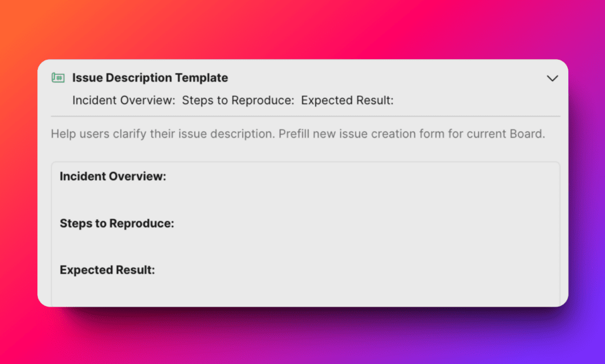Click empty space right of Incident Overview heading
Screen dimensions: 605x364
pyautogui.click(x=354, y=177)
